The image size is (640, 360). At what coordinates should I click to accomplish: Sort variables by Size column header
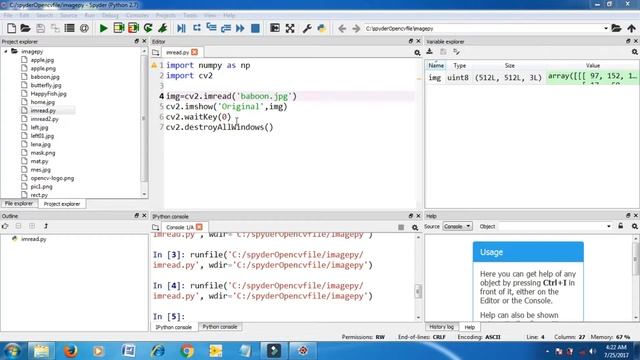click(x=509, y=65)
